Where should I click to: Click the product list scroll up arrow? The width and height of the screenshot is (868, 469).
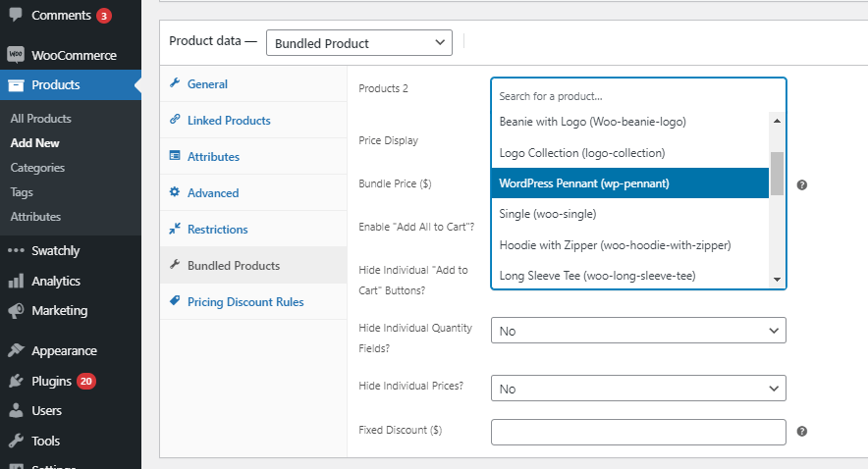(x=777, y=120)
